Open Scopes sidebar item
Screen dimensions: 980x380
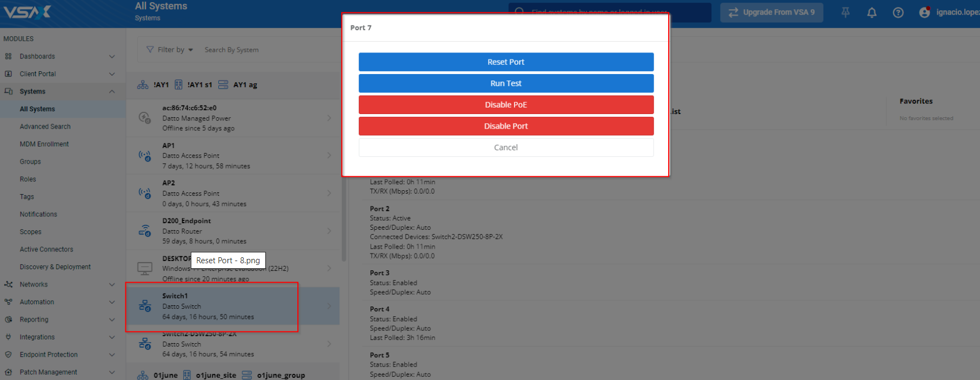(x=31, y=232)
